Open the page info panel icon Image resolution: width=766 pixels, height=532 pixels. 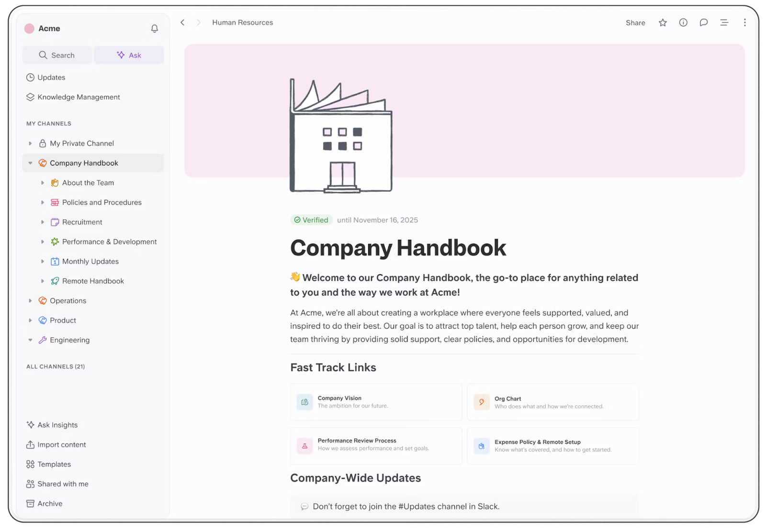(x=683, y=22)
